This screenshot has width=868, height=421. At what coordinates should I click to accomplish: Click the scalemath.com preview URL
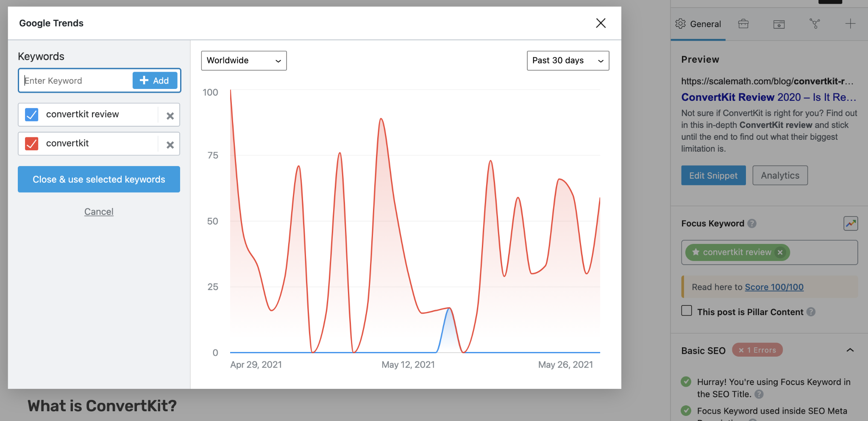coord(767,81)
